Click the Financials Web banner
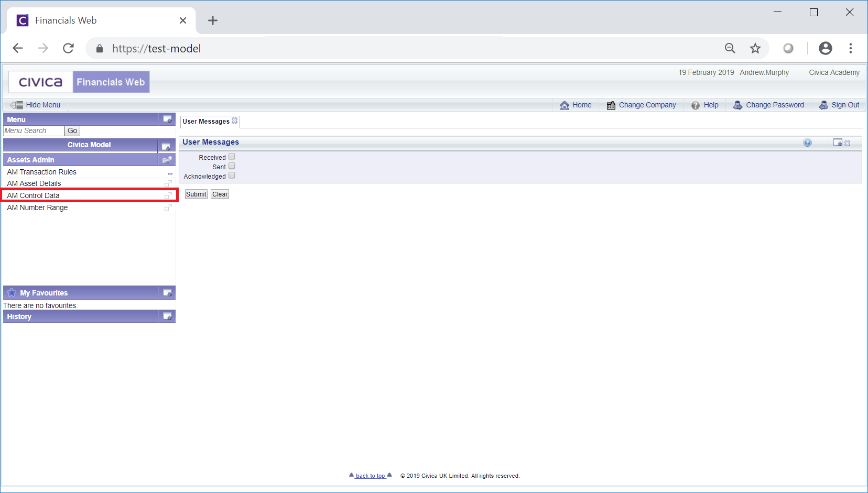 (111, 82)
